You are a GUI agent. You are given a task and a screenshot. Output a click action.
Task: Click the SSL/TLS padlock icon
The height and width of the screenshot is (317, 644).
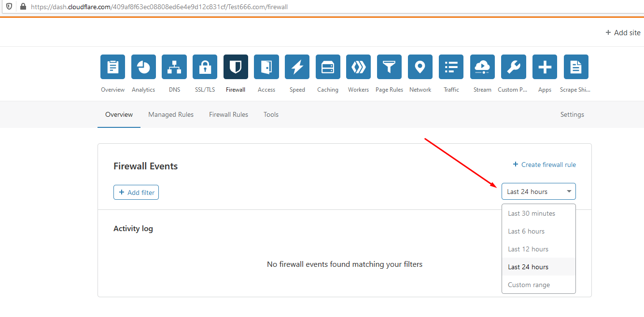205,67
